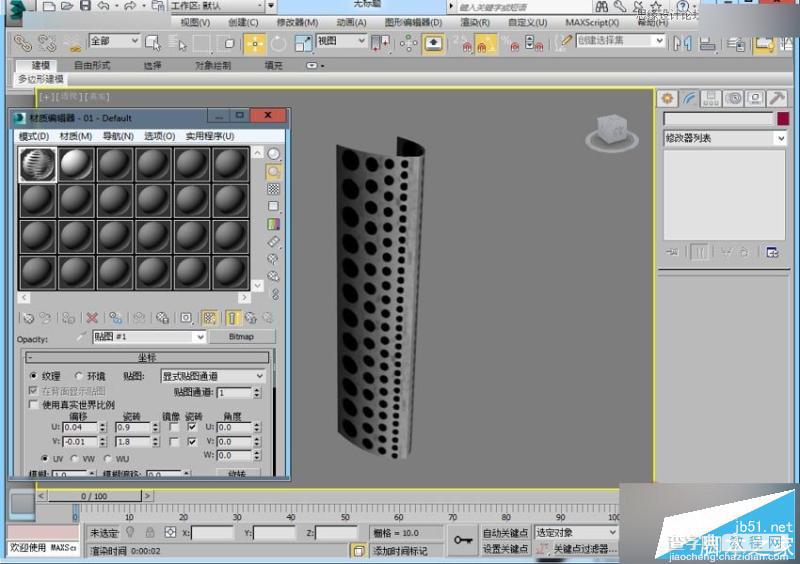The image size is (800, 564).
Task: Select the 环境 radio button
Action: 78,376
